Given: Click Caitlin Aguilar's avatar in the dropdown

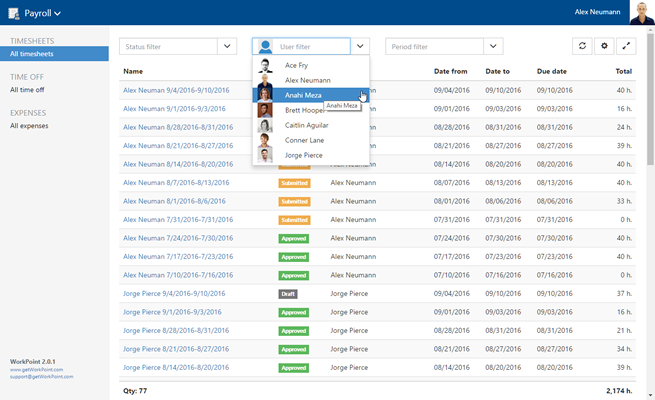Looking at the screenshot, I should (x=265, y=125).
